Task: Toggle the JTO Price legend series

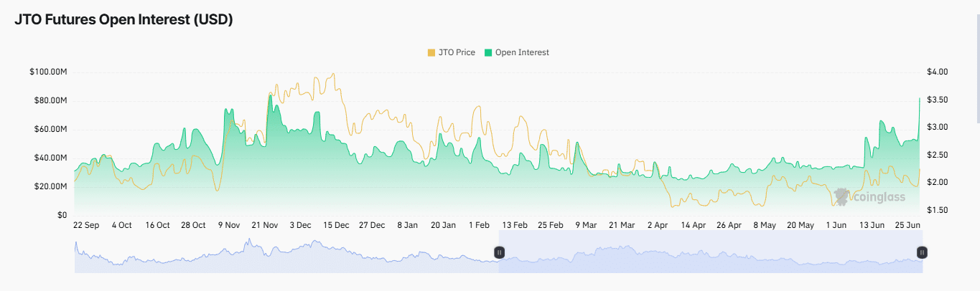Action: pos(451,52)
